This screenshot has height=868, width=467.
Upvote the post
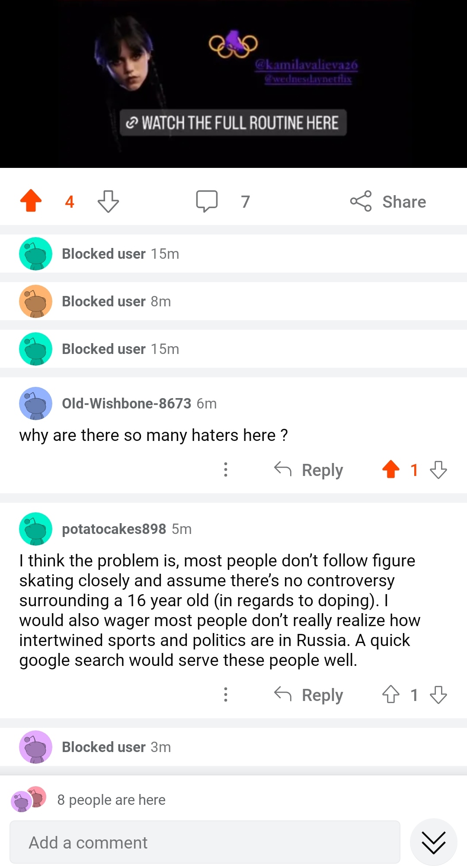point(31,201)
